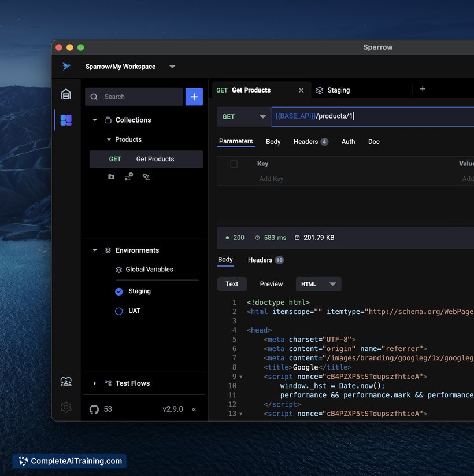Click the 201.79 KB response size

pyautogui.click(x=319, y=238)
